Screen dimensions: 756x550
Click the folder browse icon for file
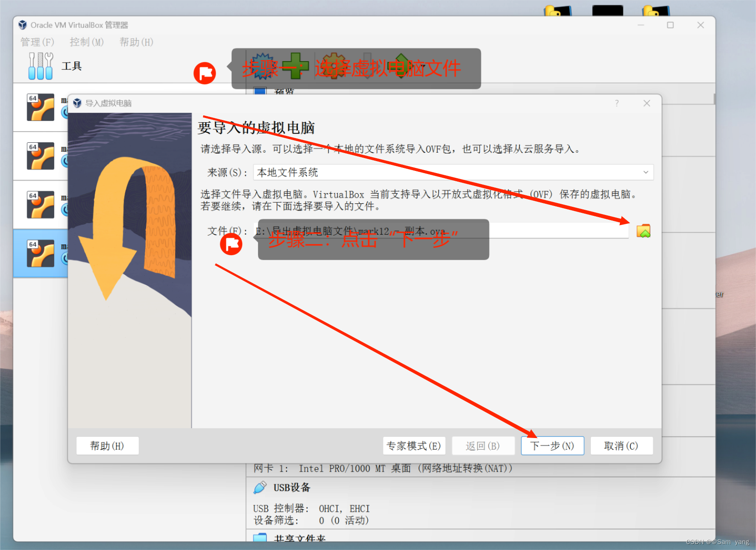[x=643, y=231]
